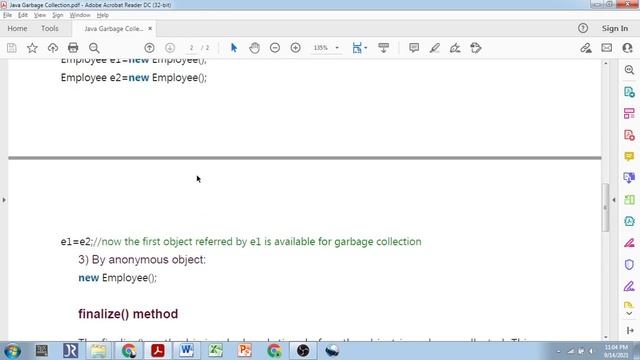
Task: Open the Edit menu
Action: pyautogui.click(x=23, y=15)
